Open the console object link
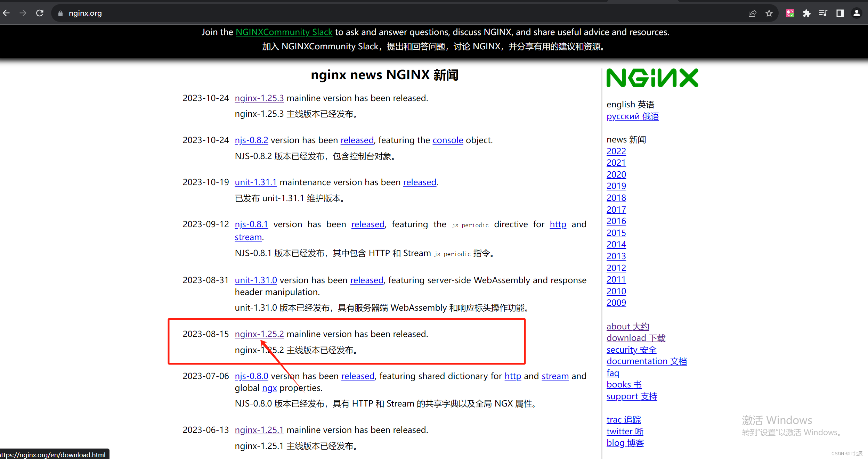The image size is (868, 459). click(x=448, y=140)
